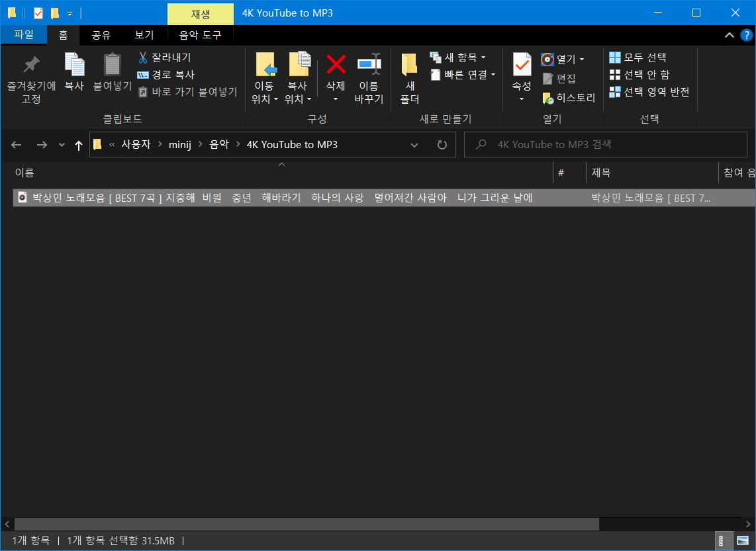Click the 열기 open button

click(x=558, y=60)
